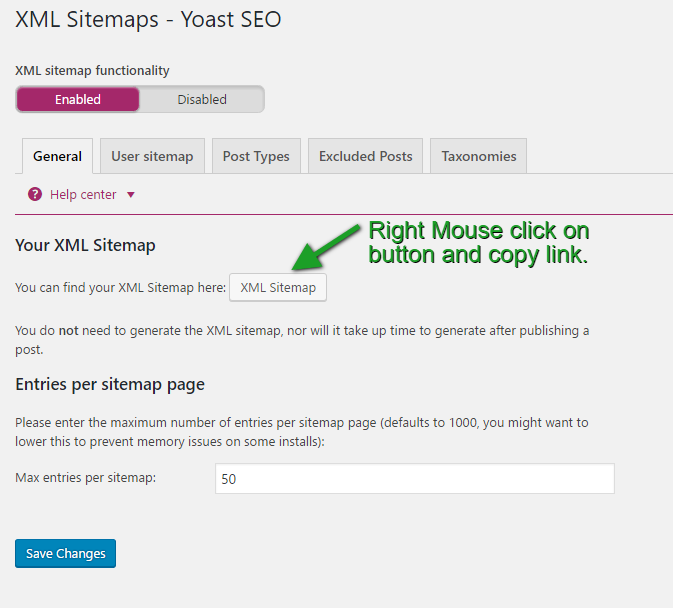The height and width of the screenshot is (608, 673).
Task: Set XML sitemap functionality to Disabled
Action: click(x=202, y=100)
